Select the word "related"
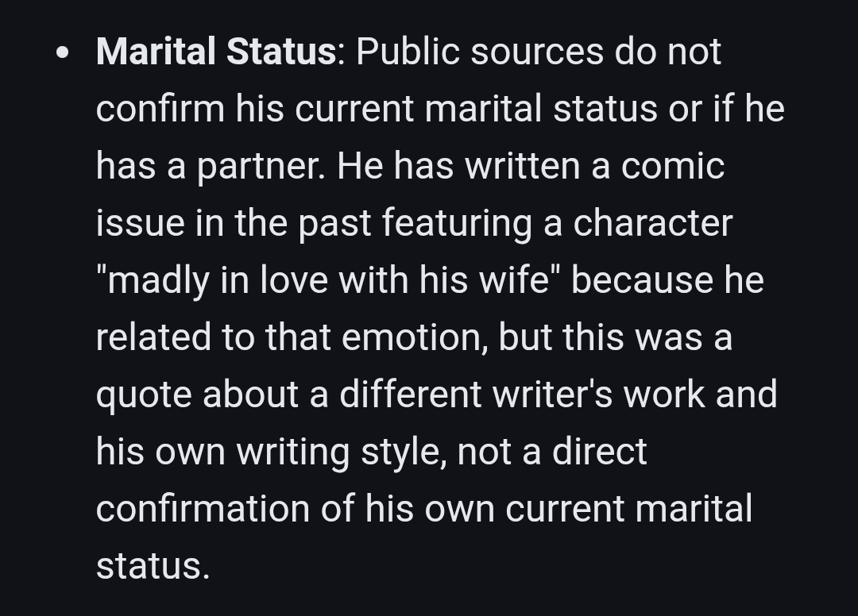The height and width of the screenshot is (616, 858). point(153,338)
